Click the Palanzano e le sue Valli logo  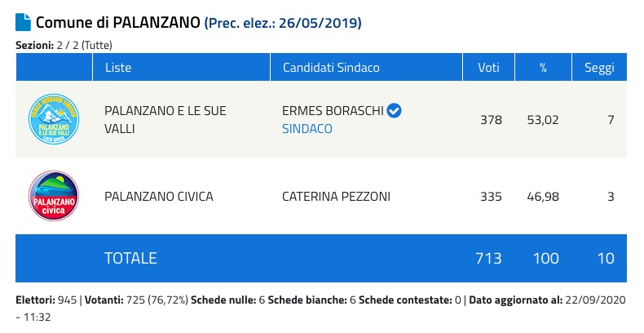pyautogui.click(x=54, y=119)
